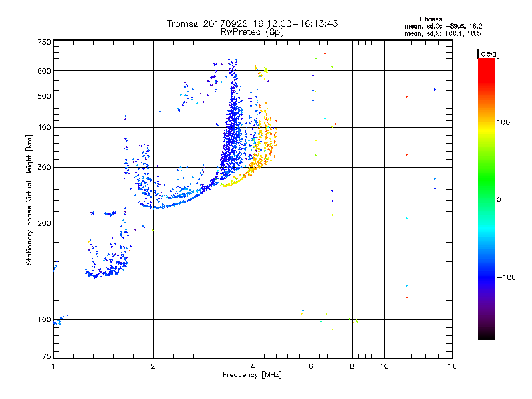Select the 'Phases' header text
532x399 pixels.
pyautogui.click(x=430, y=19)
